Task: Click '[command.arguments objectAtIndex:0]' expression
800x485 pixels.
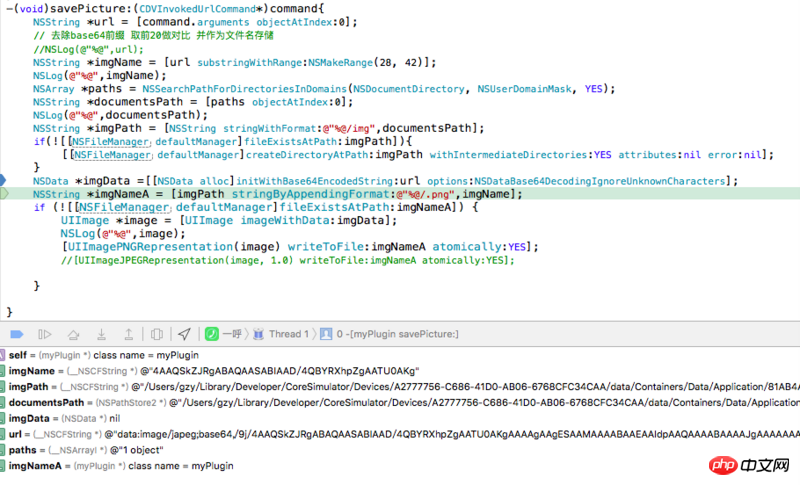Action: (243, 22)
